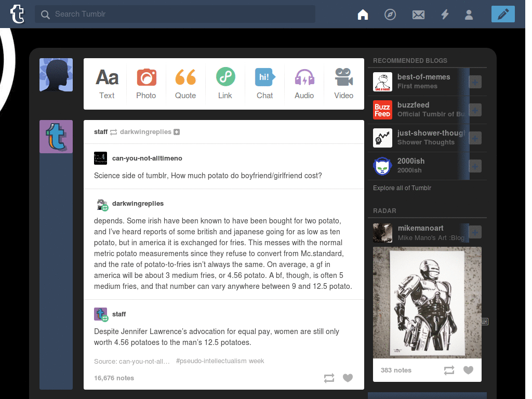The height and width of the screenshot is (399, 532).
Task: Click the keyboard shortcut icon at right edge
Action: click(485, 321)
